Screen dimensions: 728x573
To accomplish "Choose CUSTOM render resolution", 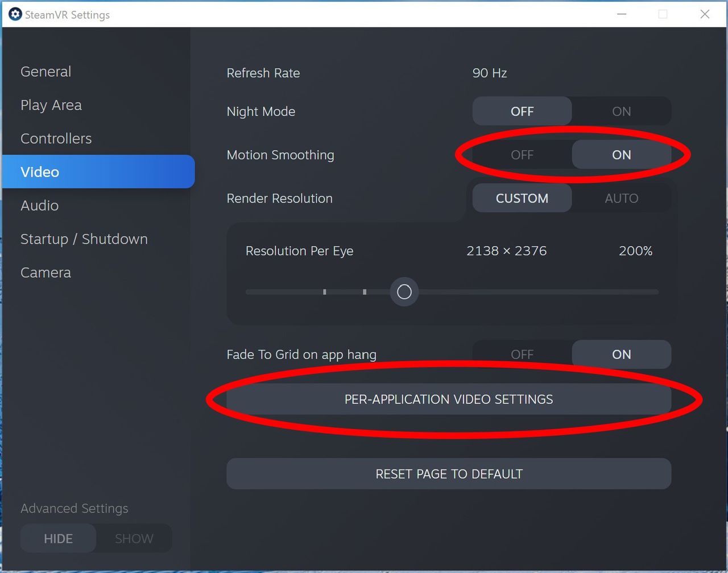I will (522, 198).
